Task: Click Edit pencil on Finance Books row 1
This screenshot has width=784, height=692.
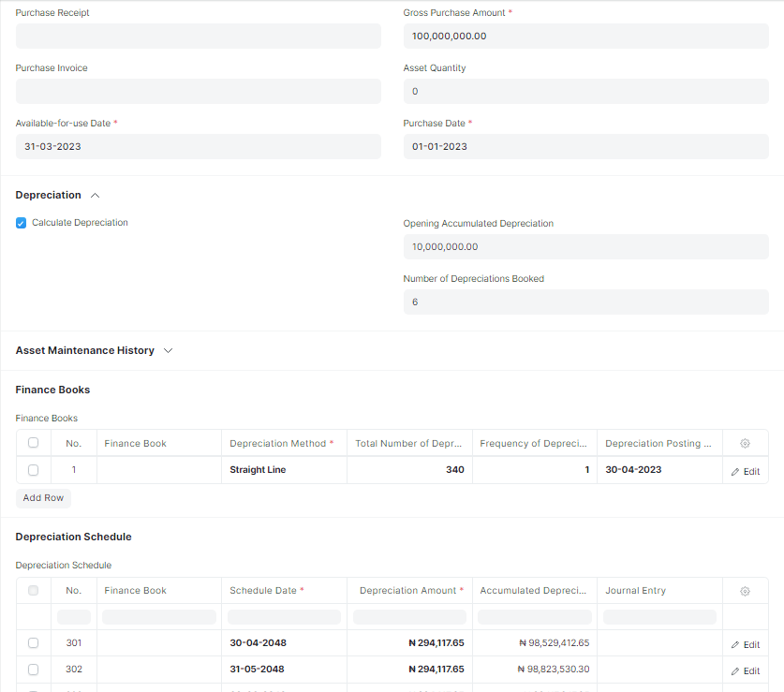Action: coord(745,470)
